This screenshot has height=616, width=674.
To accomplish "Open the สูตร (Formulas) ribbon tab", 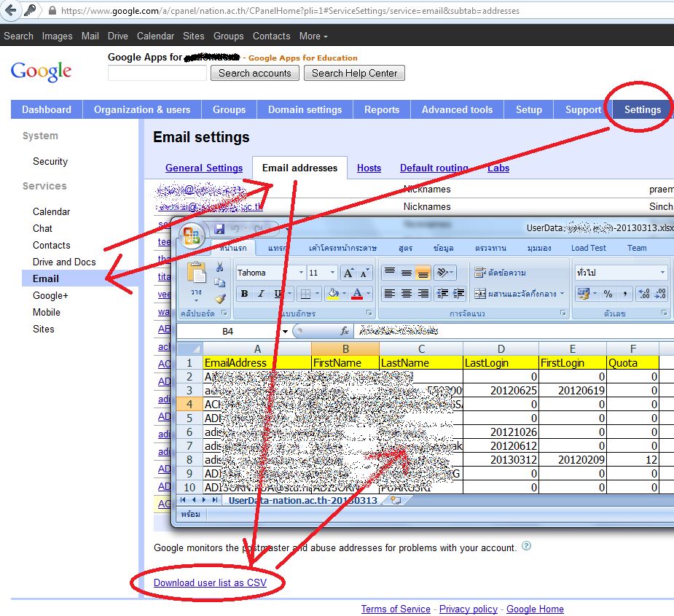I will tap(405, 248).
